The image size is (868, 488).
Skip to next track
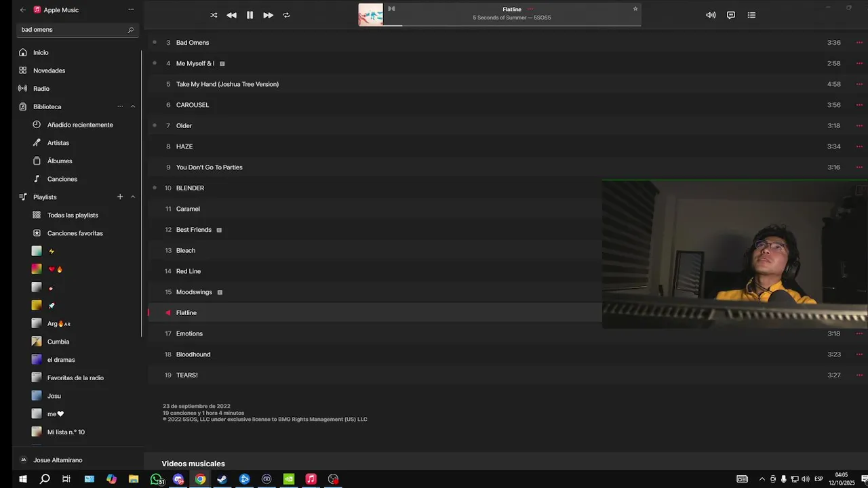268,15
